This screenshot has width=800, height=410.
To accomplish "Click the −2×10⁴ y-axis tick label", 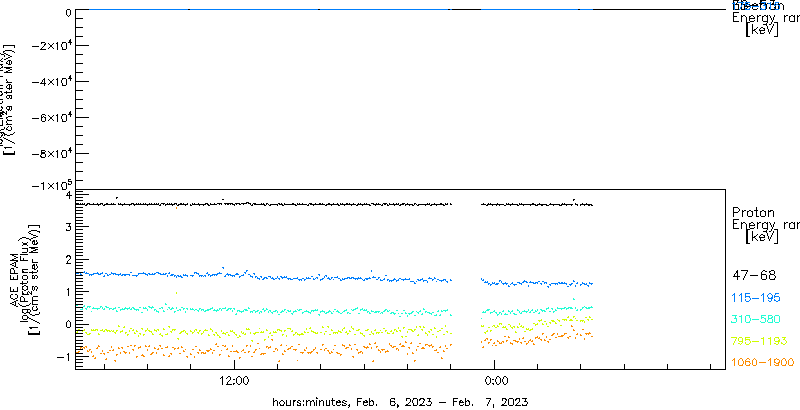I will [x=51, y=46].
